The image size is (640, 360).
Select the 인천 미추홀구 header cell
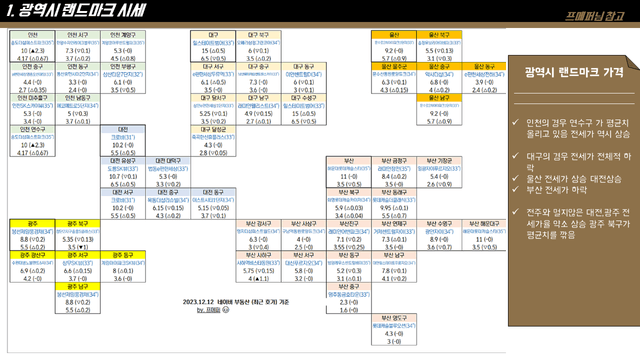click(x=33, y=98)
